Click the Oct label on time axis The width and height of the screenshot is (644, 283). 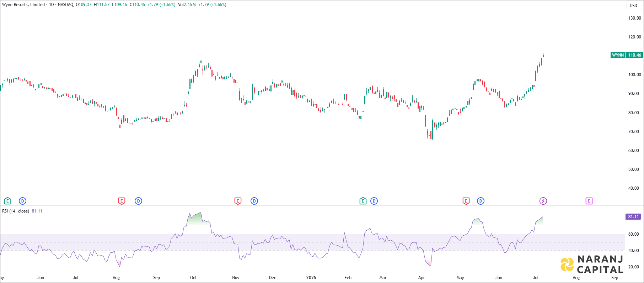[193, 278]
